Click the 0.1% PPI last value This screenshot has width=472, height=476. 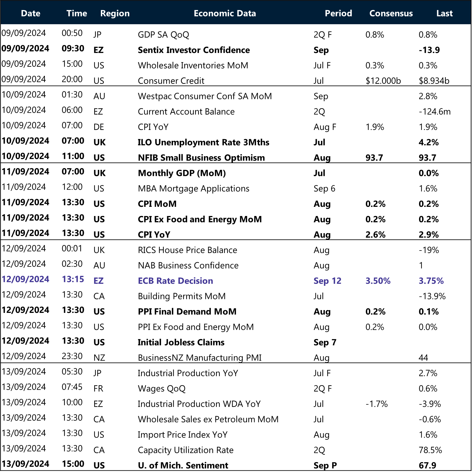point(429,312)
